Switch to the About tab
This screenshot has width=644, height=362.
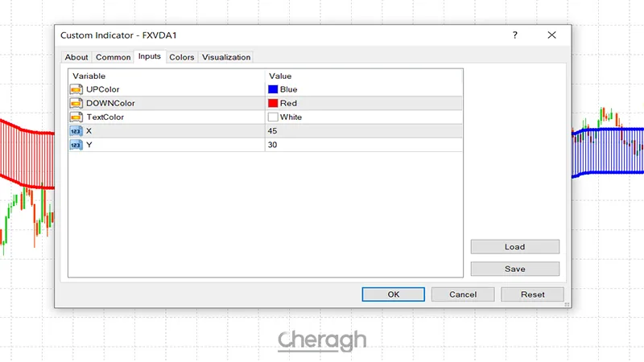click(76, 57)
